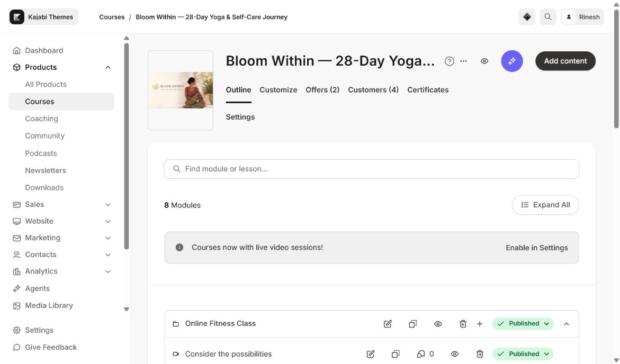The height and width of the screenshot is (364, 620).
Task: Duplicate the Online Fitness Class module
Action: pyautogui.click(x=413, y=324)
